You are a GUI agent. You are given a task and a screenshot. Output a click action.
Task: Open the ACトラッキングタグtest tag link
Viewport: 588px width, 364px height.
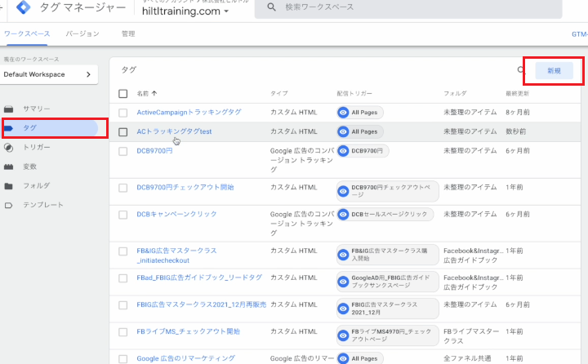pyautogui.click(x=174, y=131)
